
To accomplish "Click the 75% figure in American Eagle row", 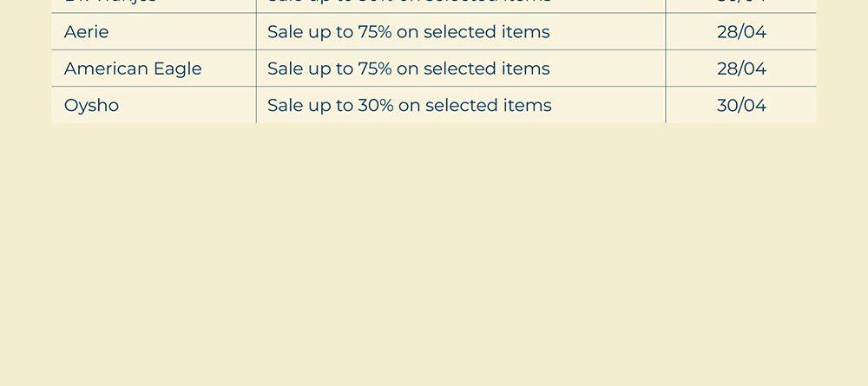I will 375,69.
